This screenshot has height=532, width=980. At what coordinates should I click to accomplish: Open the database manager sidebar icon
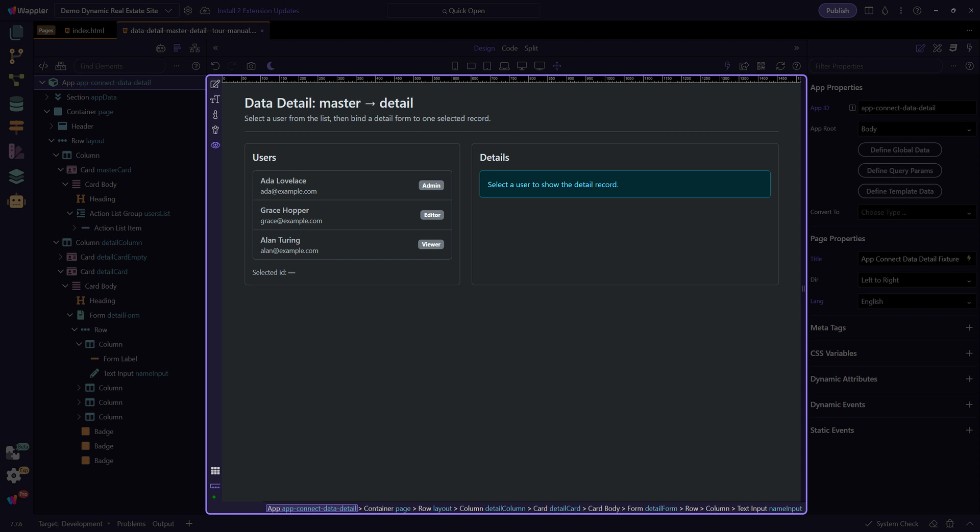[16, 104]
